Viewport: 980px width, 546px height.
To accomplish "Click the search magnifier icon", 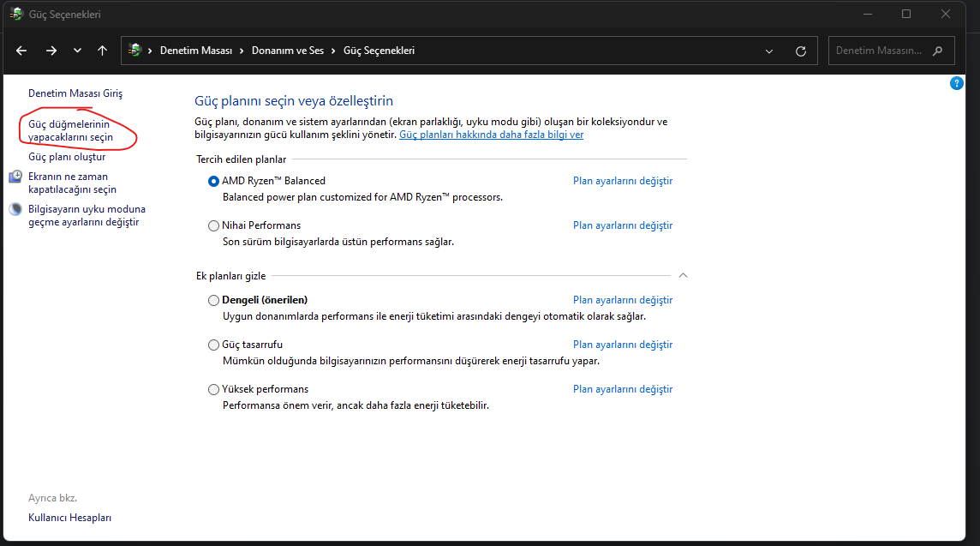I will click(x=938, y=51).
